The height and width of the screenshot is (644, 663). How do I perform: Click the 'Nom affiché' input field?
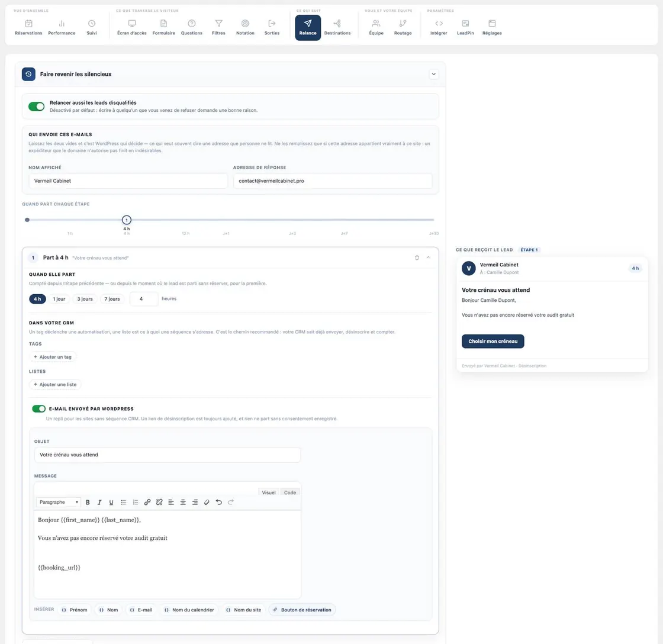click(128, 181)
